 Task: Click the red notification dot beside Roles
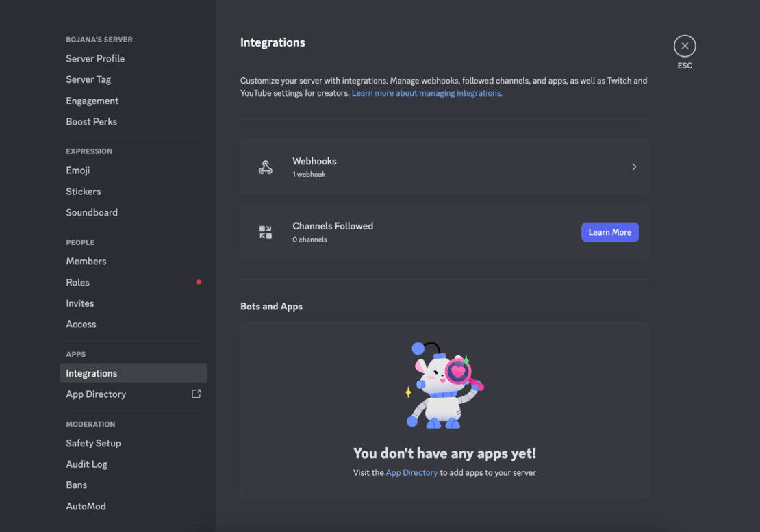point(199,281)
